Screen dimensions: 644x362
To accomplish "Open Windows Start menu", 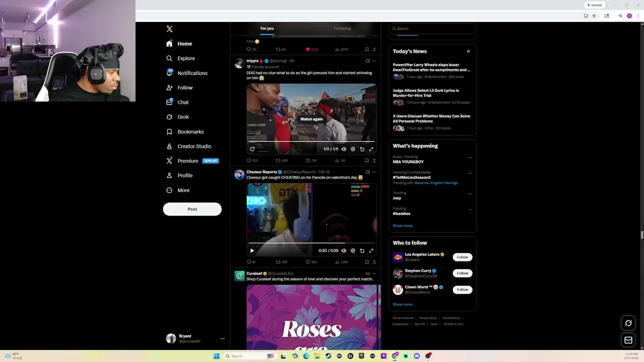I will point(216,356).
